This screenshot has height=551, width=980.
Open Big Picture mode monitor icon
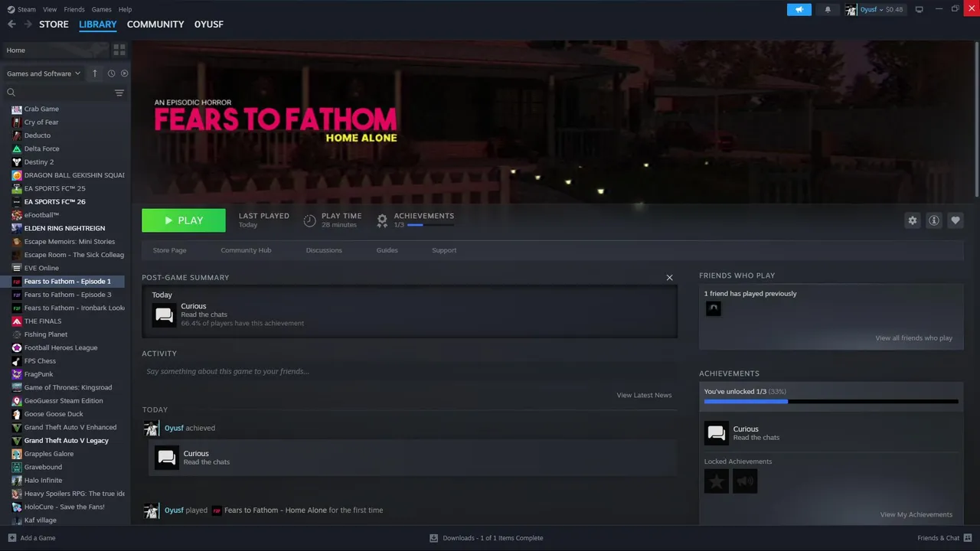click(x=920, y=9)
